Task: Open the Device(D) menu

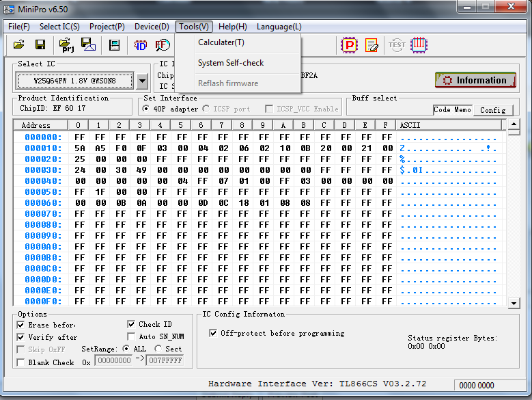Action: tap(152, 27)
